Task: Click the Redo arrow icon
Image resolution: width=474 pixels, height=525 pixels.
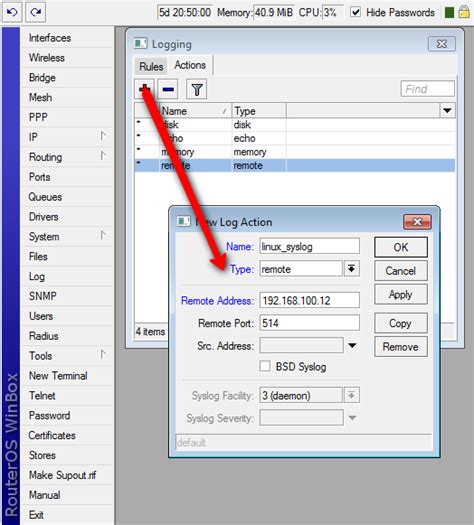Action: pos(35,12)
